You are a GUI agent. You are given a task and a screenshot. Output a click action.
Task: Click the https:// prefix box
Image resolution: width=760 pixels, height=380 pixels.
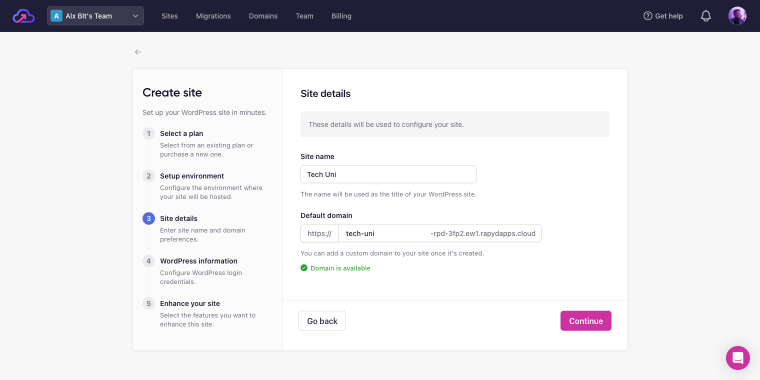(x=319, y=233)
